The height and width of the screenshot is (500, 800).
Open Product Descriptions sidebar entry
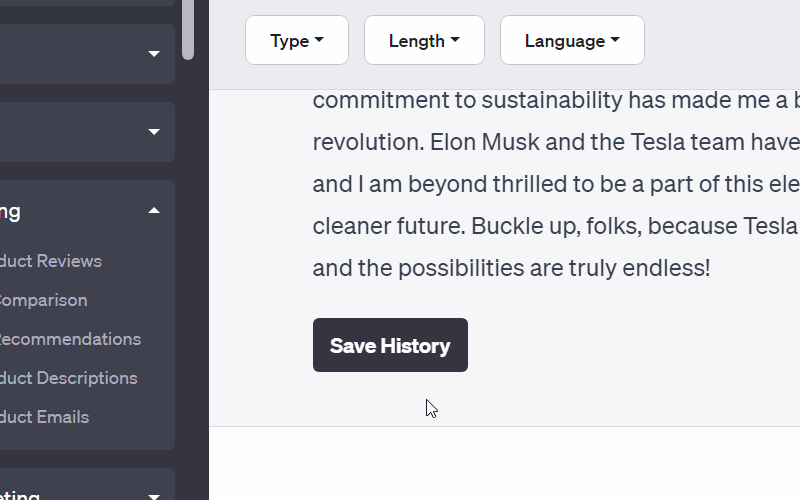tap(66, 378)
